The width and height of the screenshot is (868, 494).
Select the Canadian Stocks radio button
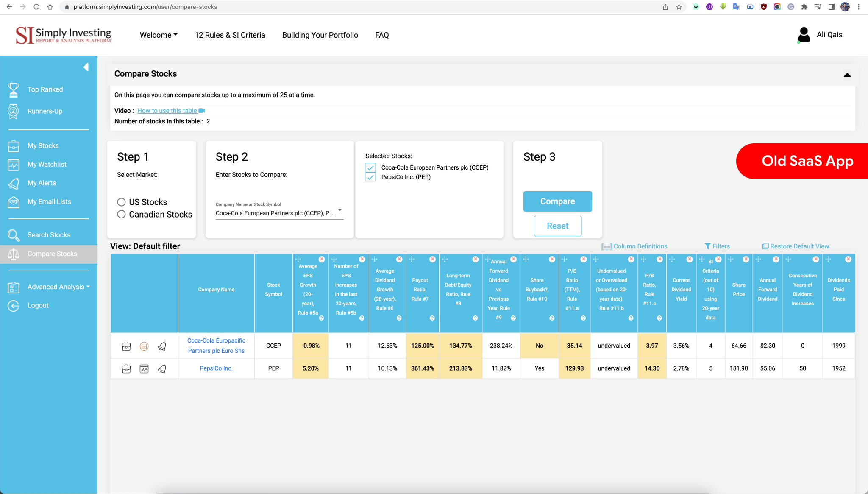pyautogui.click(x=122, y=214)
